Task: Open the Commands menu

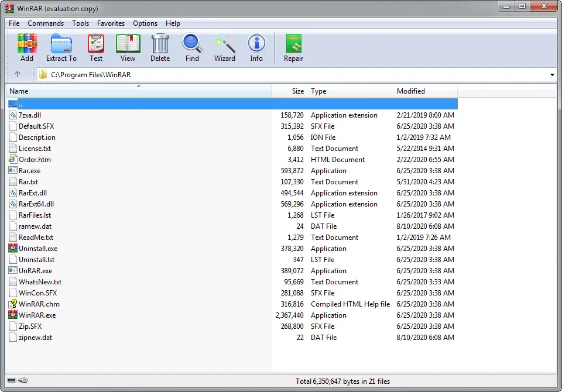Action: tap(46, 23)
